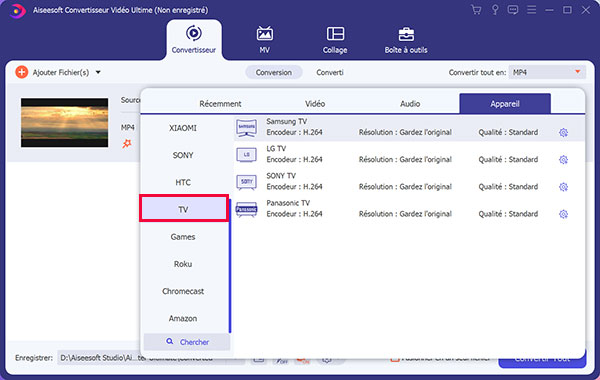Screen dimensions: 600x380
Task: Select Roku in the device list
Action: [183, 264]
